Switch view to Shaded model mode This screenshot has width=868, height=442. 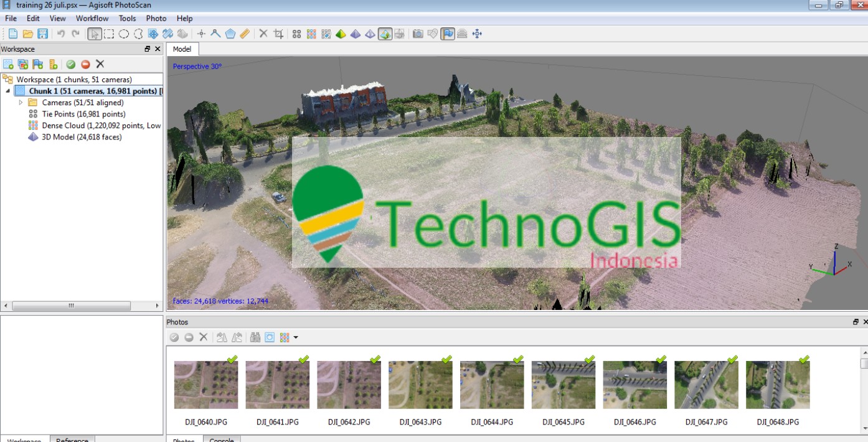pyautogui.click(x=341, y=34)
